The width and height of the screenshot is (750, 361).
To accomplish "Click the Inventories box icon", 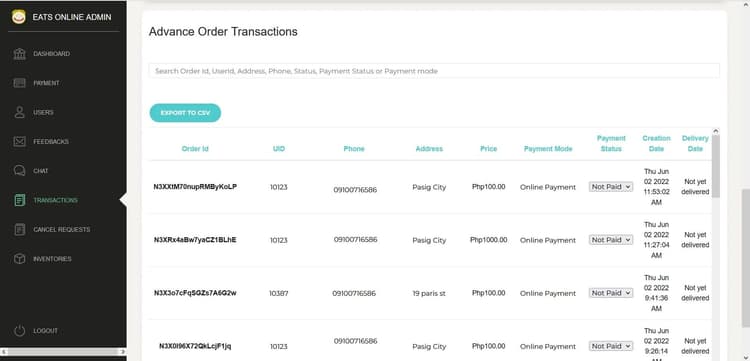I will 20,259.
